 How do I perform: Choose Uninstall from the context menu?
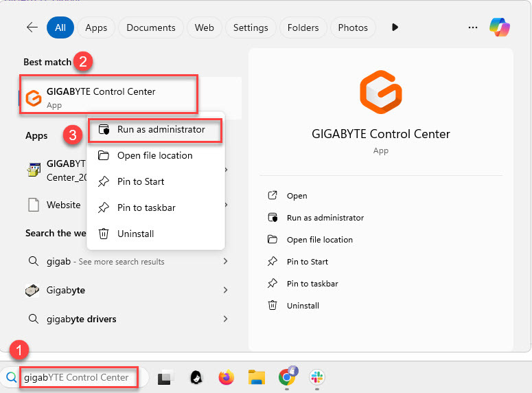click(135, 234)
